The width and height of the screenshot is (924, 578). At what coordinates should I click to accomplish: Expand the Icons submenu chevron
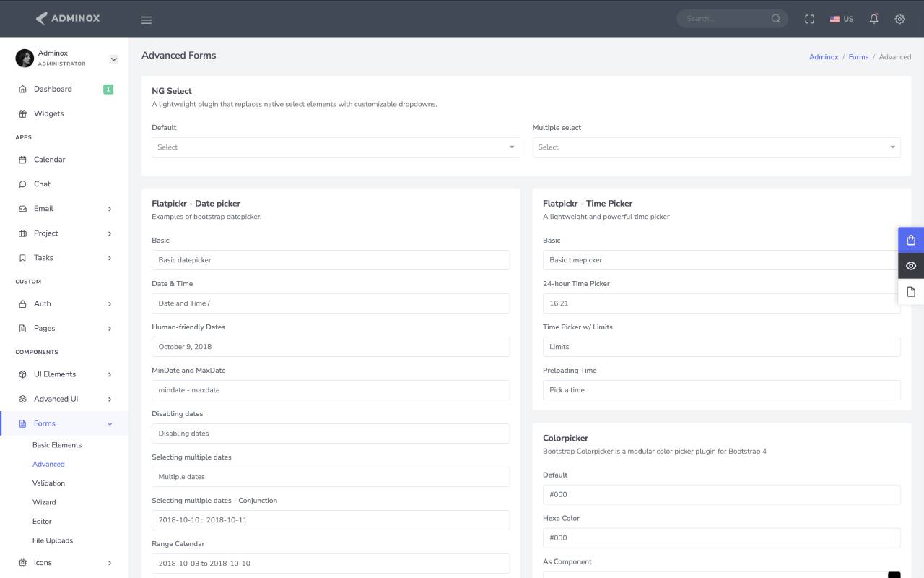coord(110,562)
